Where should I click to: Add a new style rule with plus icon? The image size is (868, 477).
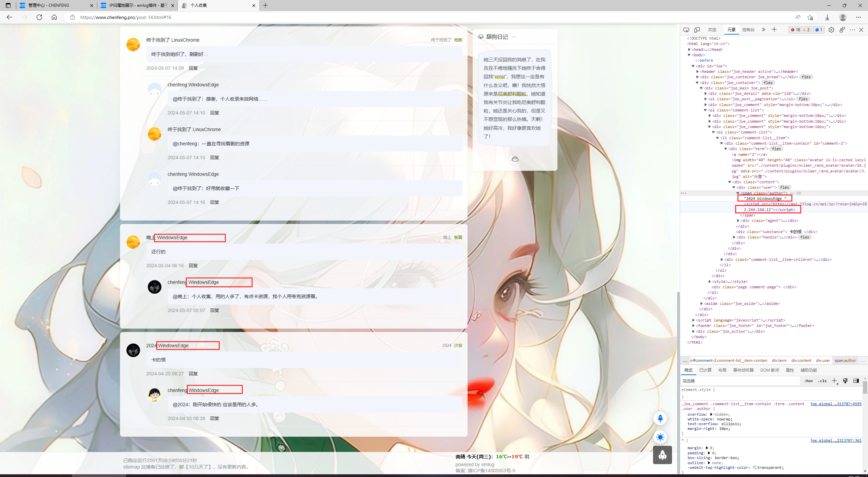point(834,381)
